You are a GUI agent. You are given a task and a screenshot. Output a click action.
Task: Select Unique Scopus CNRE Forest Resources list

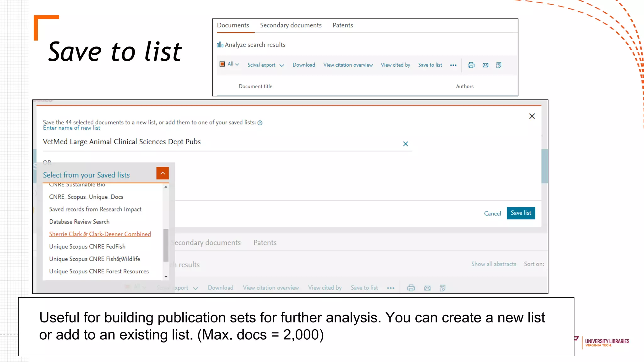click(99, 271)
